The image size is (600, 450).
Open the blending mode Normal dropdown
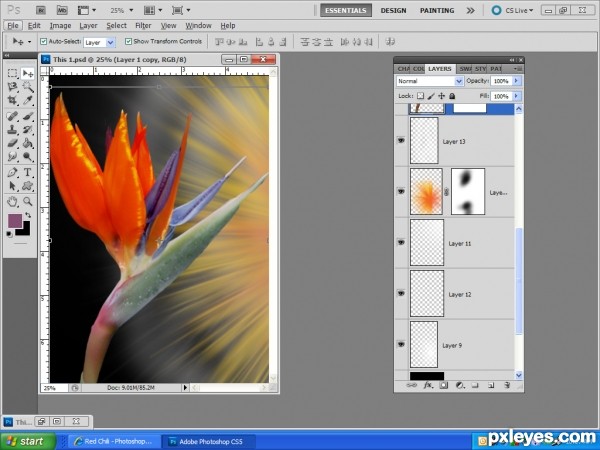[459, 81]
